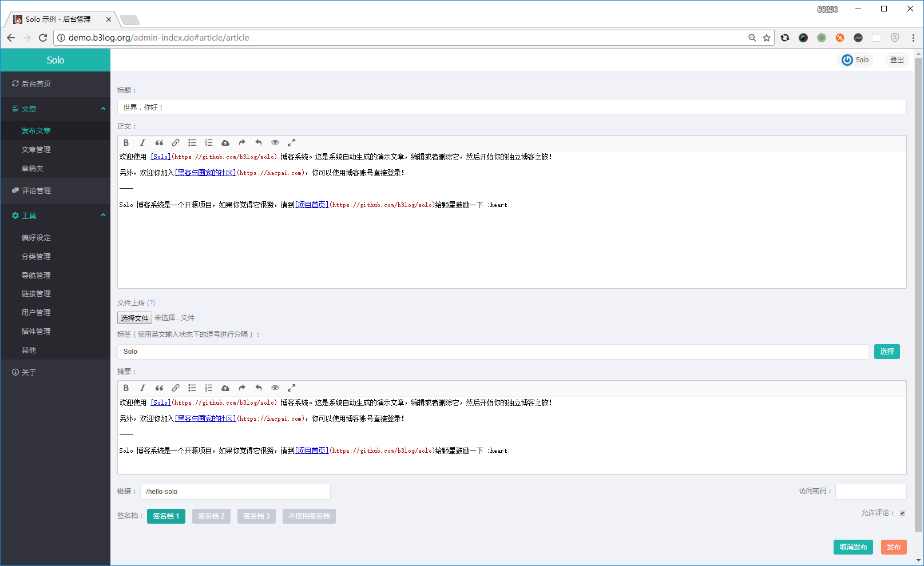Click the 标题 input field
This screenshot has width=924, height=566.
click(512, 107)
